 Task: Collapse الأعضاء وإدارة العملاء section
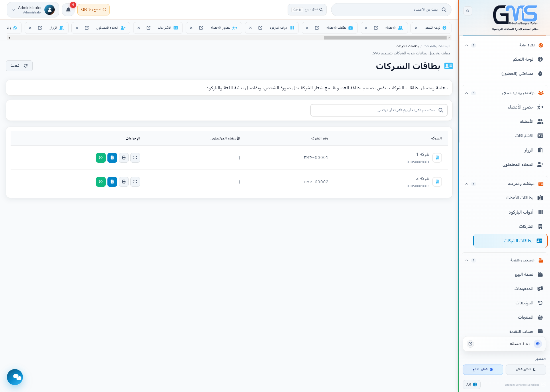pyautogui.click(x=467, y=93)
